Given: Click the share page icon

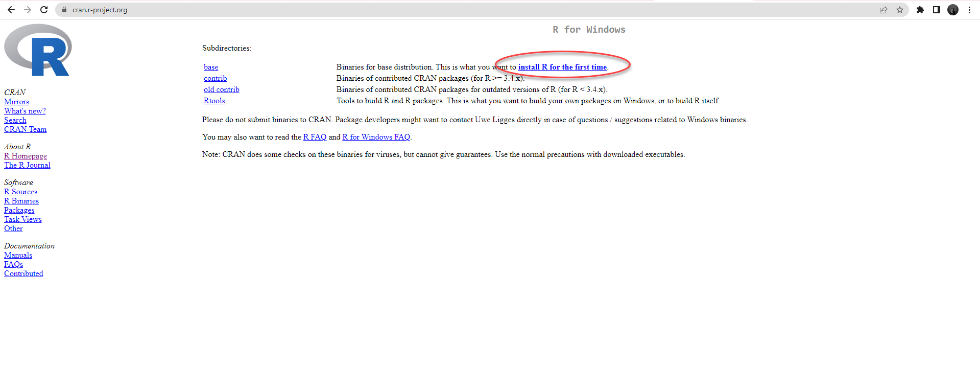Looking at the screenshot, I should pos(883,10).
